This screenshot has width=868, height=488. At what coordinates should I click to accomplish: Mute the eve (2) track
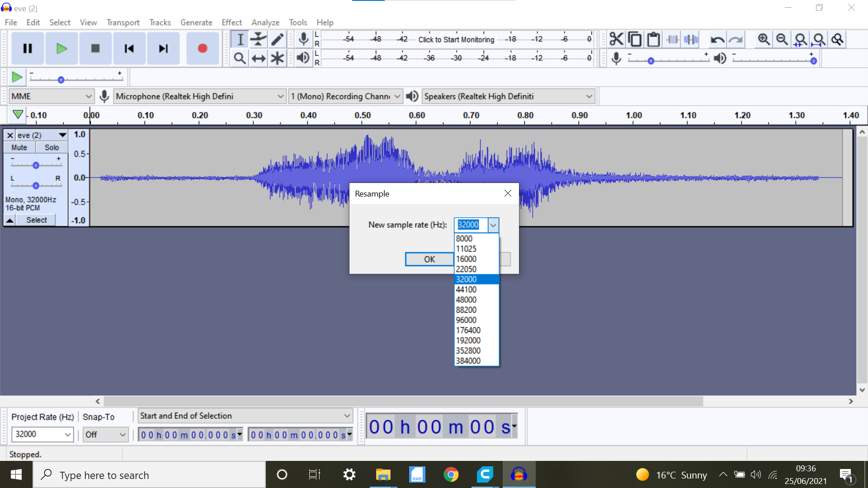pyautogui.click(x=19, y=147)
